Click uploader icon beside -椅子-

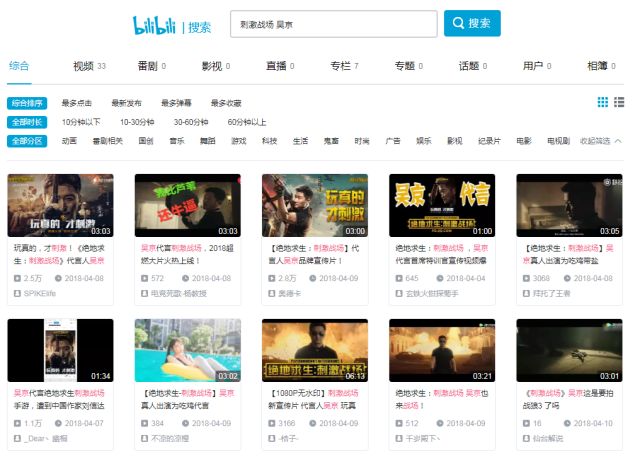tap(271, 438)
